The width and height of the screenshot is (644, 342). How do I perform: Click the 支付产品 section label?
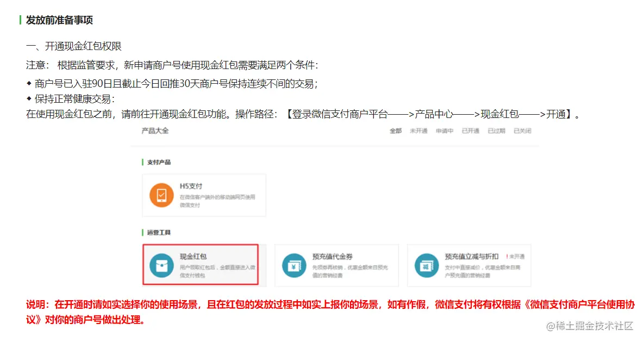pyautogui.click(x=159, y=163)
